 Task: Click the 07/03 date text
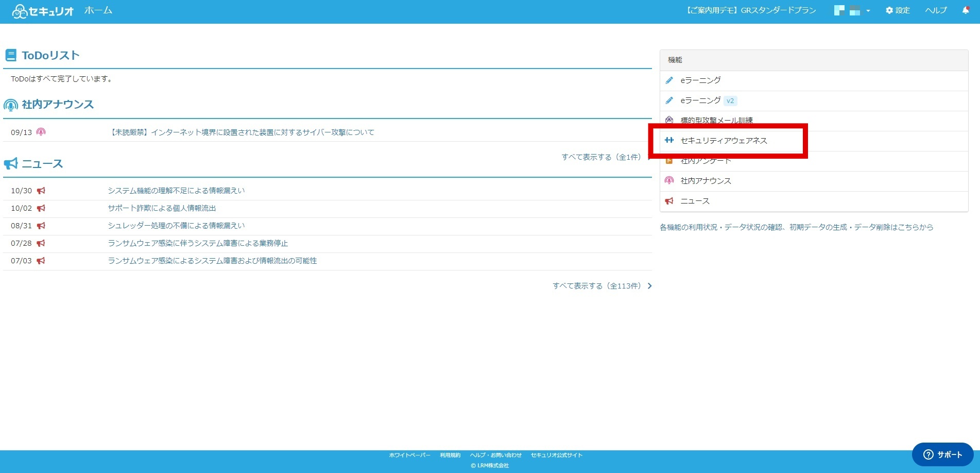[x=21, y=261]
